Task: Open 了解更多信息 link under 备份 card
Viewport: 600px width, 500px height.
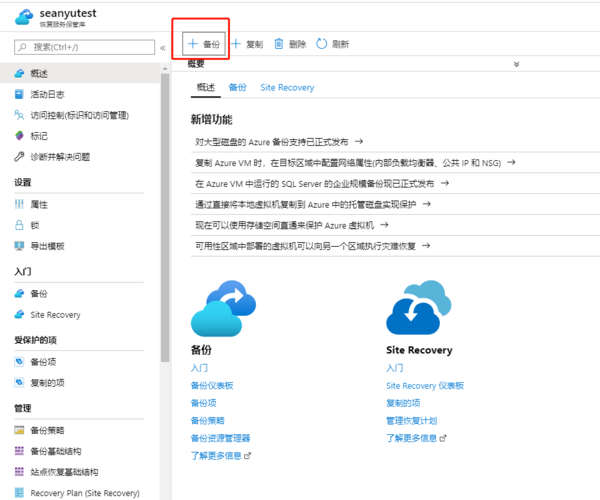Action: pyautogui.click(x=221, y=456)
